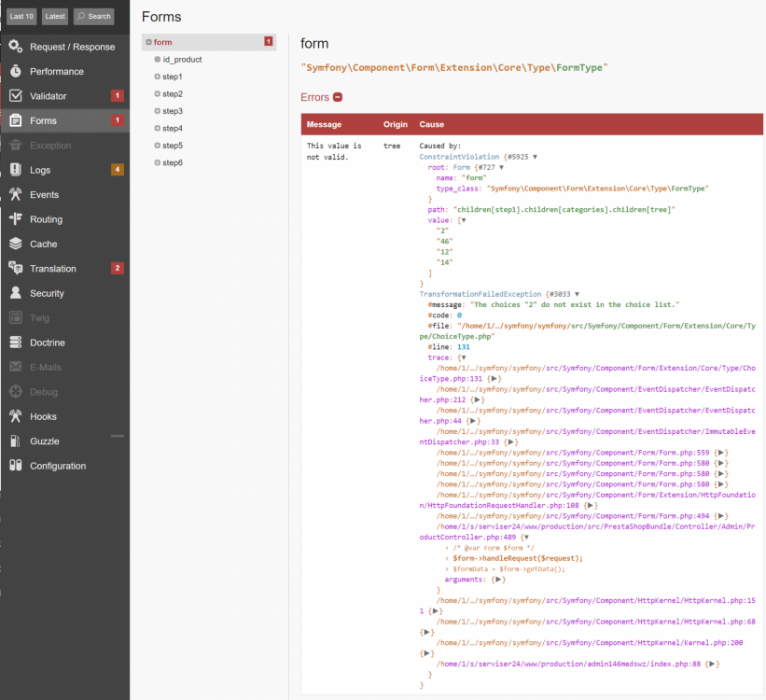Click the Latest button
Image resolution: width=766 pixels, height=700 pixels.
tap(55, 16)
